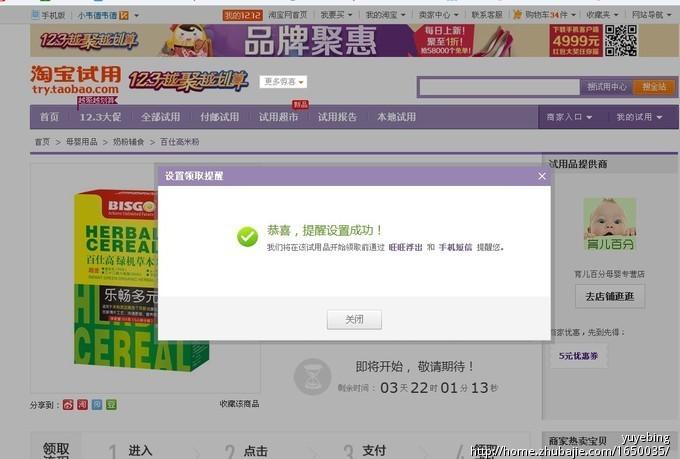Expand the 我的试用 dropdown
This screenshot has height=459, width=680.
tap(639, 117)
